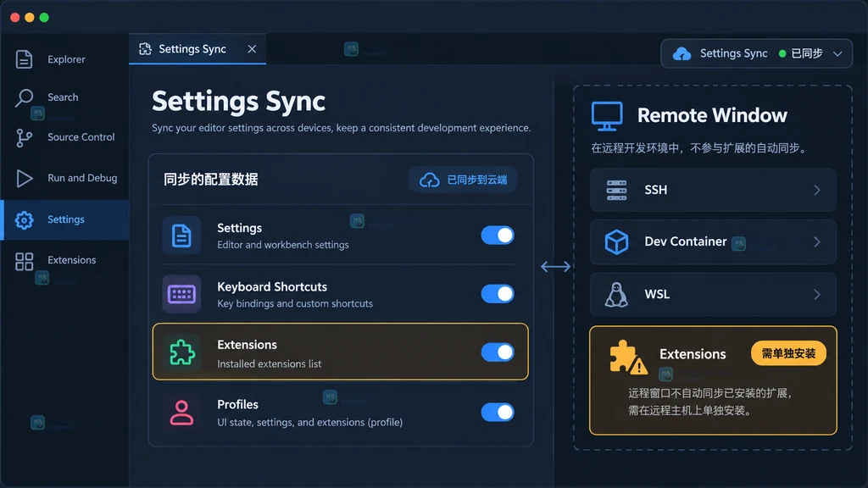Open the Dev Container remote entry
The image size is (868, 488).
click(x=713, y=241)
